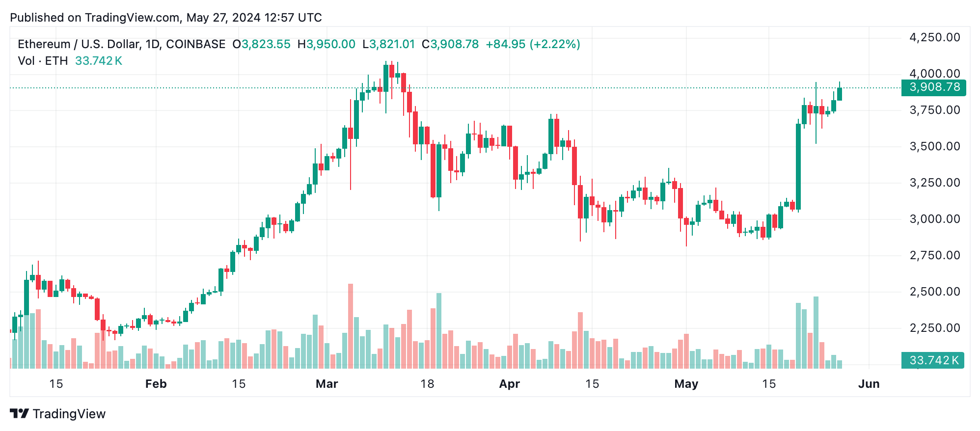
Task: Click the open price value 3,823.55
Action: [x=266, y=44]
